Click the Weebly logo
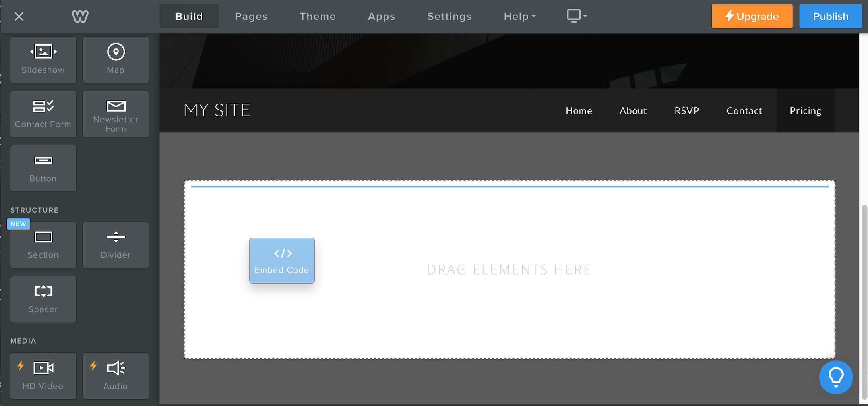The height and width of the screenshot is (406, 868). coord(80,16)
